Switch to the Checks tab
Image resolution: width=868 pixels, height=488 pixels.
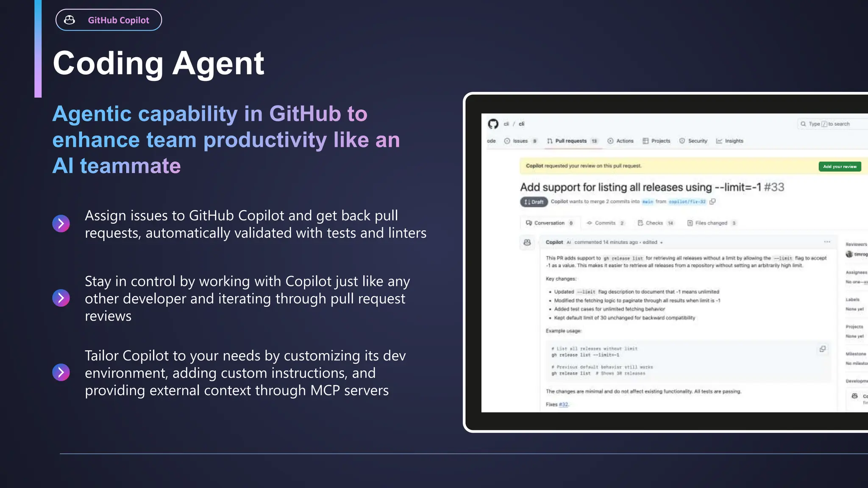click(656, 223)
